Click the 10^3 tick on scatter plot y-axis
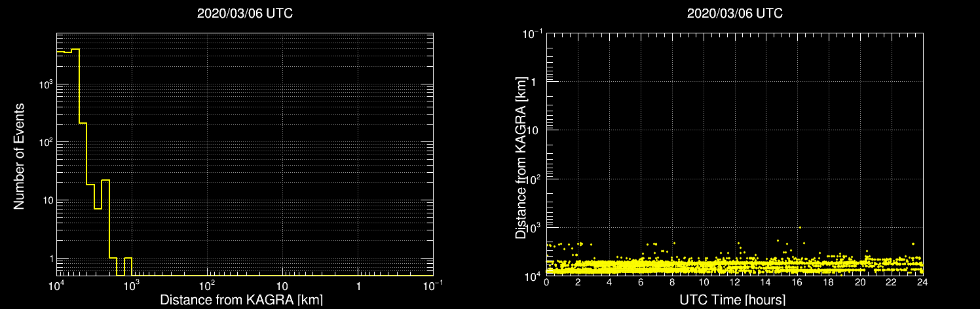Image resolution: width=980 pixels, height=309 pixels. (534, 227)
